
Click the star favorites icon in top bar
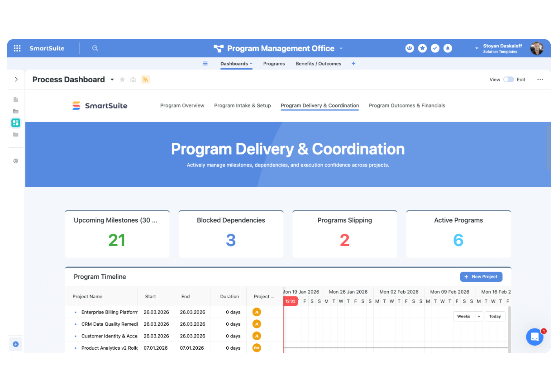[x=422, y=48]
